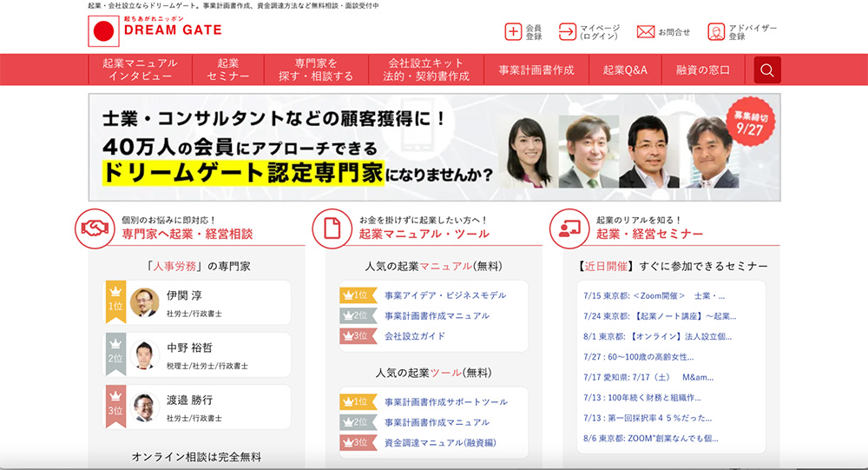Select expert name 中野 裕哲
868x470 pixels.
coord(190,348)
